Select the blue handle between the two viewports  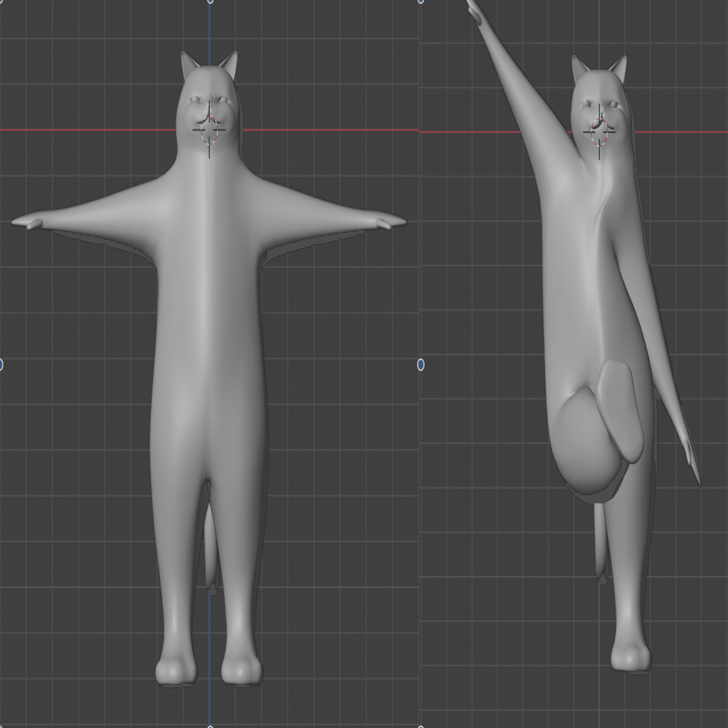pos(421,365)
